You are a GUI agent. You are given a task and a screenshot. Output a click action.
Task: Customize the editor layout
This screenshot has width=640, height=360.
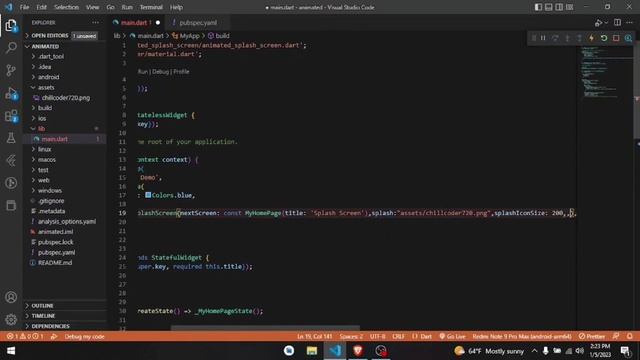pos(569,7)
